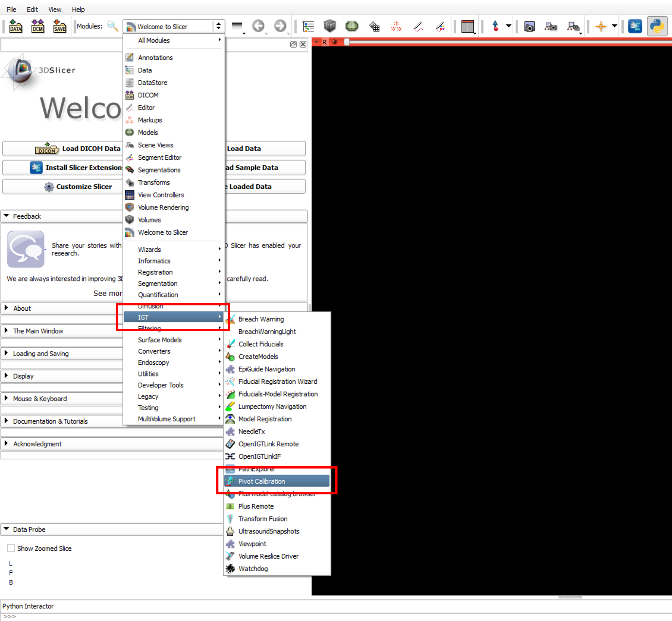
Task: Open the module search magnifier icon
Action: click(x=113, y=26)
